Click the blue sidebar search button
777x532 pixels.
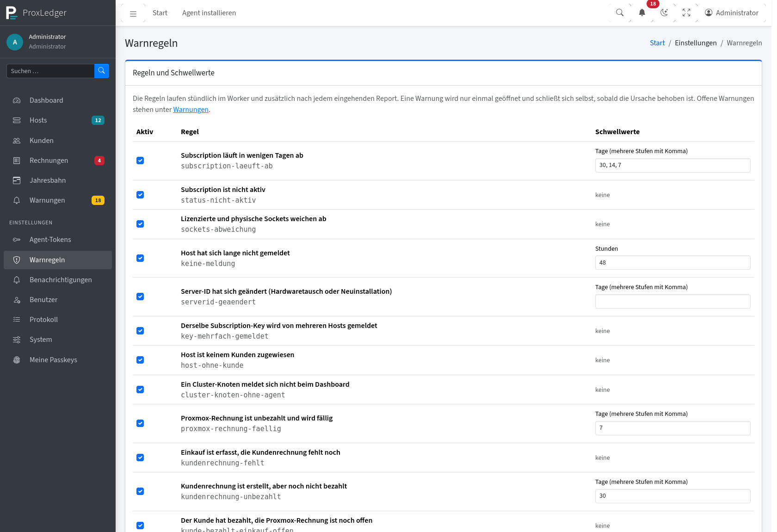[102, 71]
